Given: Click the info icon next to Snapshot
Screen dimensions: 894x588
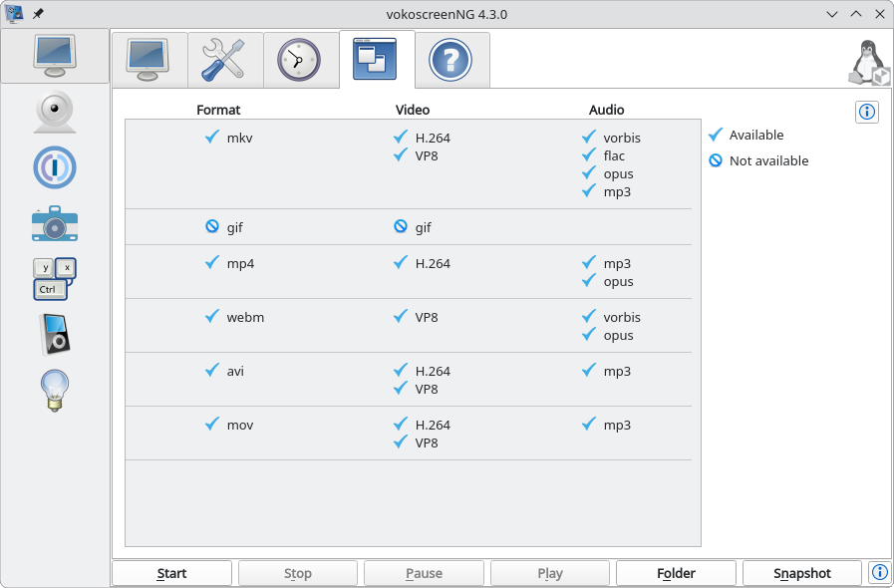Looking at the screenshot, I should click(880, 572).
